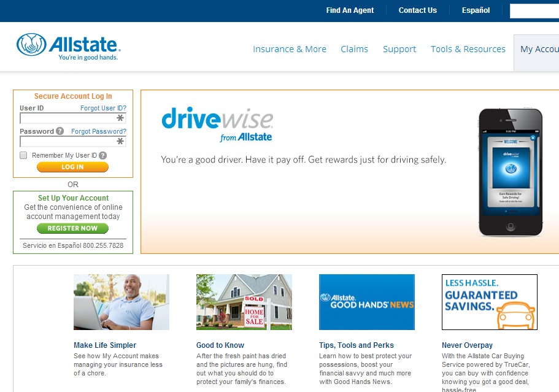Open the Tips, Tools and Perks link
559x392 pixels.
point(357,345)
